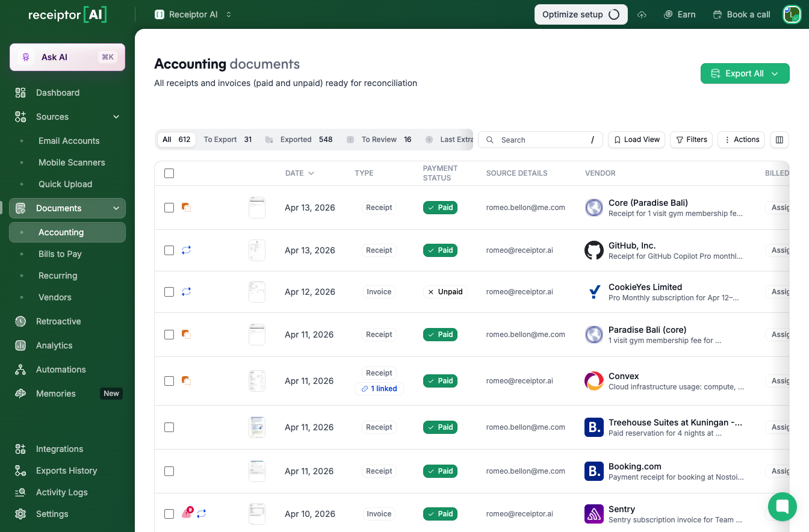Viewport: 809px width, 532px height.
Task: Click the Automations icon in sidebar
Action: (x=20, y=370)
